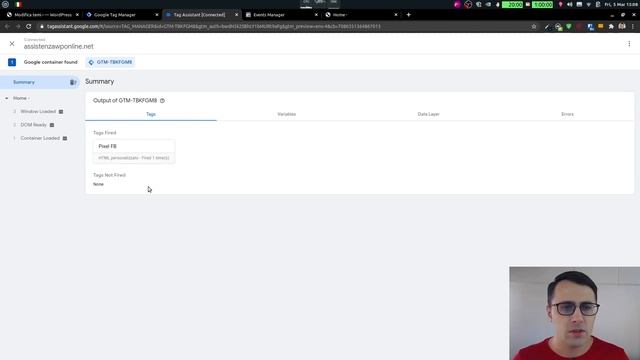The width and height of the screenshot is (640, 360).
Task: Go back in browser history
Action: pos(7,27)
